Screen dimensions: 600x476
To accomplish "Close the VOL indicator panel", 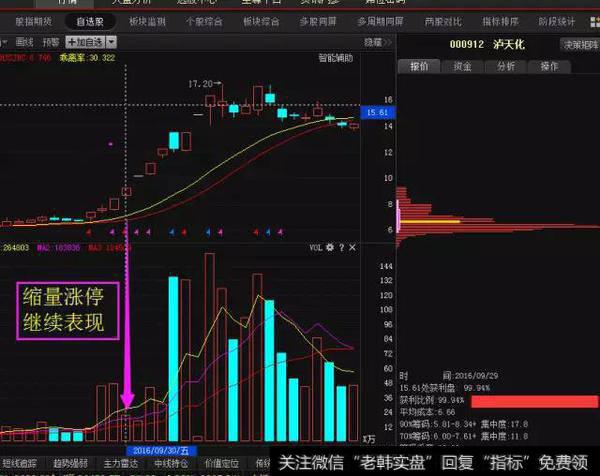I will point(353,246).
